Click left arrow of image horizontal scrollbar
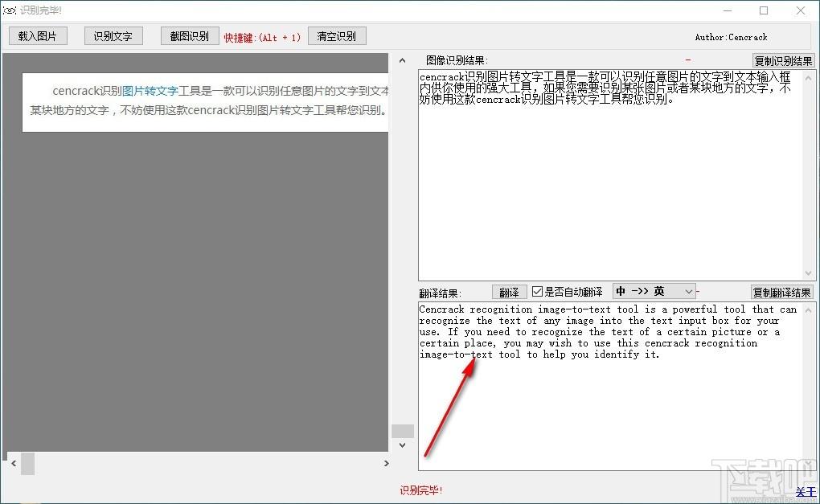820x504 pixels. [x=13, y=464]
